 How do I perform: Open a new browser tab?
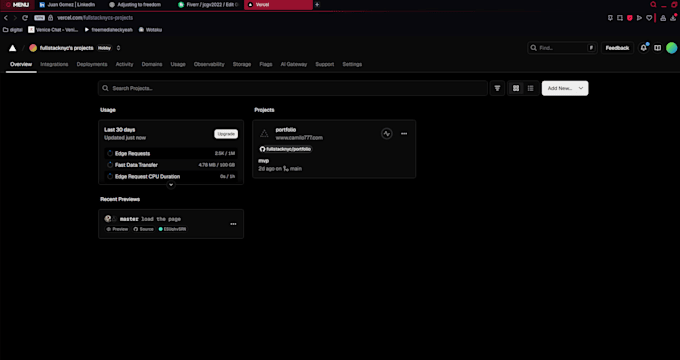[317, 5]
